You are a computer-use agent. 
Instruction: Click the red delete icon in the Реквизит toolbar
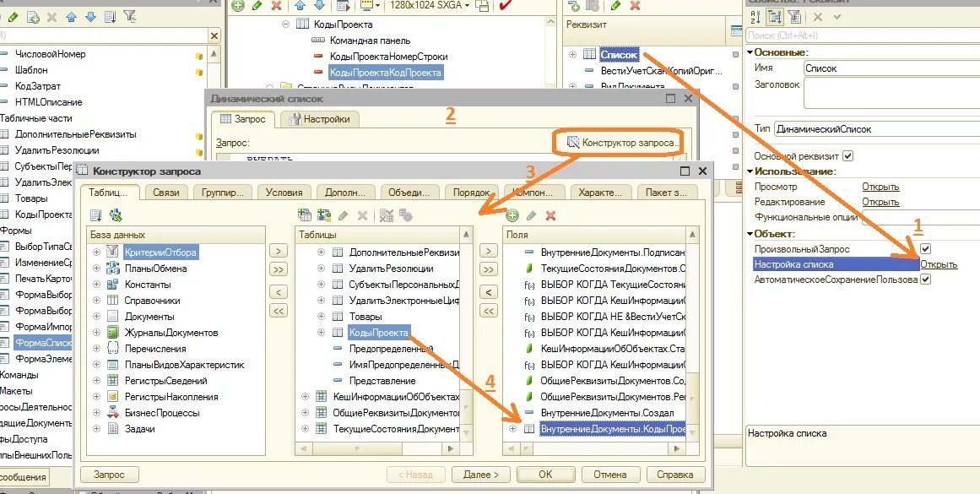635,6
